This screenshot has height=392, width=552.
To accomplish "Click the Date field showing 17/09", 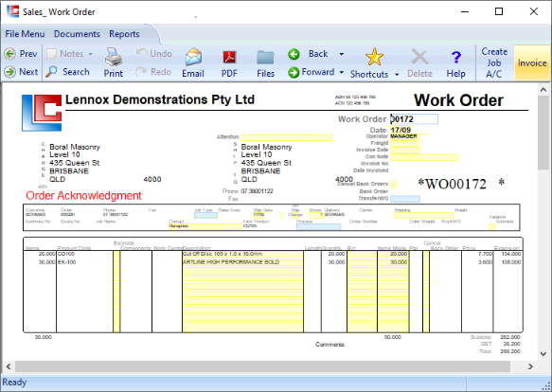I will coord(401,130).
